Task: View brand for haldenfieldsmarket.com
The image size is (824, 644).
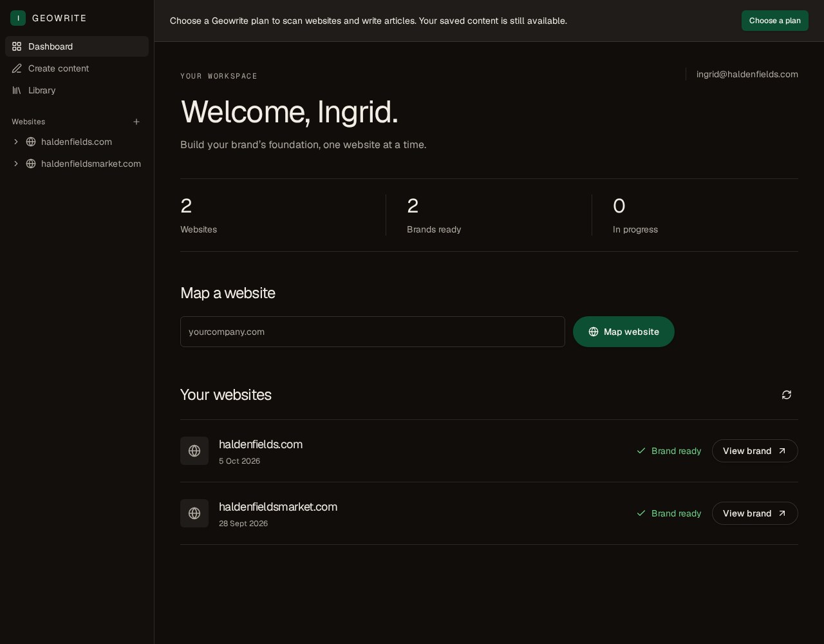Action: [x=755, y=513]
